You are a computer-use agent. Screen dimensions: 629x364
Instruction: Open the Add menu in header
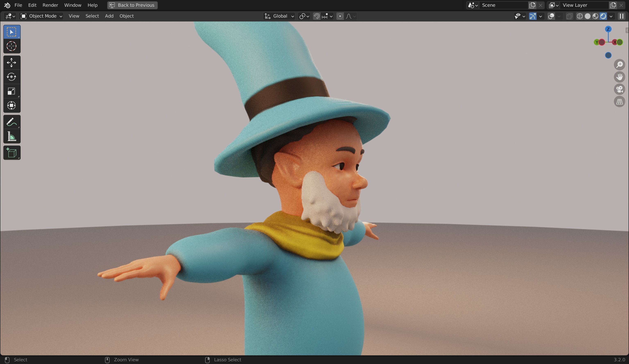tap(109, 16)
